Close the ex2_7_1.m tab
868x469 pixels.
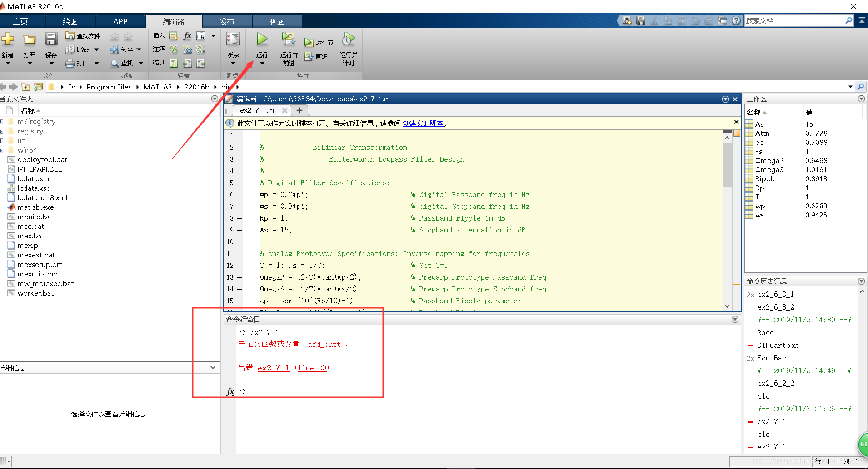pyautogui.click(x=284, y=110)
